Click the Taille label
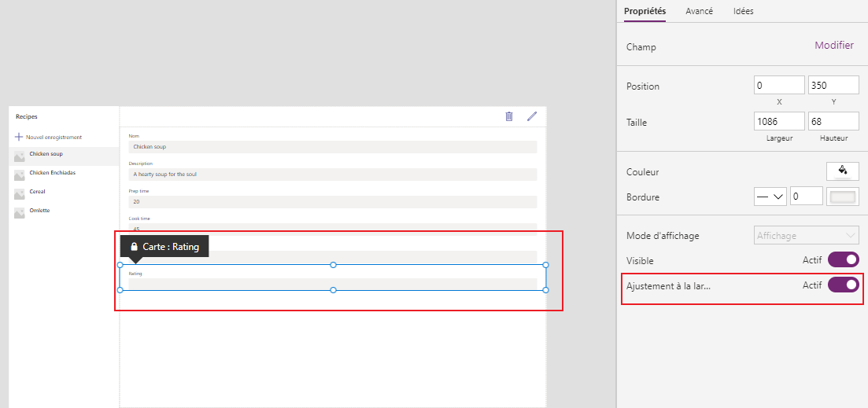This screenshot has width=868, height=408. click(636, 122)
